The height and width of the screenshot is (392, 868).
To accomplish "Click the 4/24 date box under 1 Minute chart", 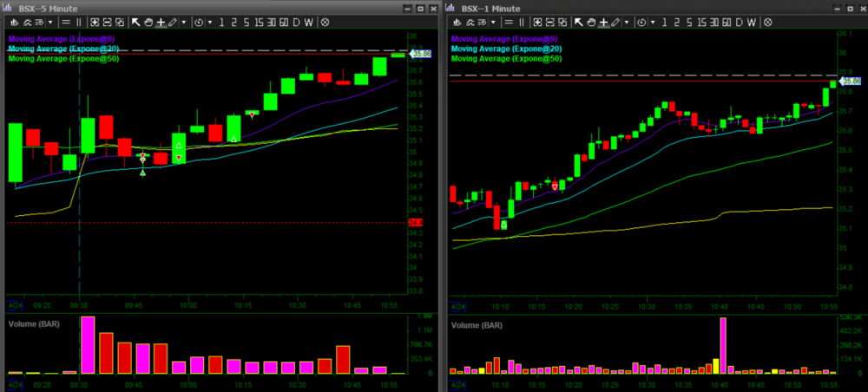I will click(x=457, y=381).
